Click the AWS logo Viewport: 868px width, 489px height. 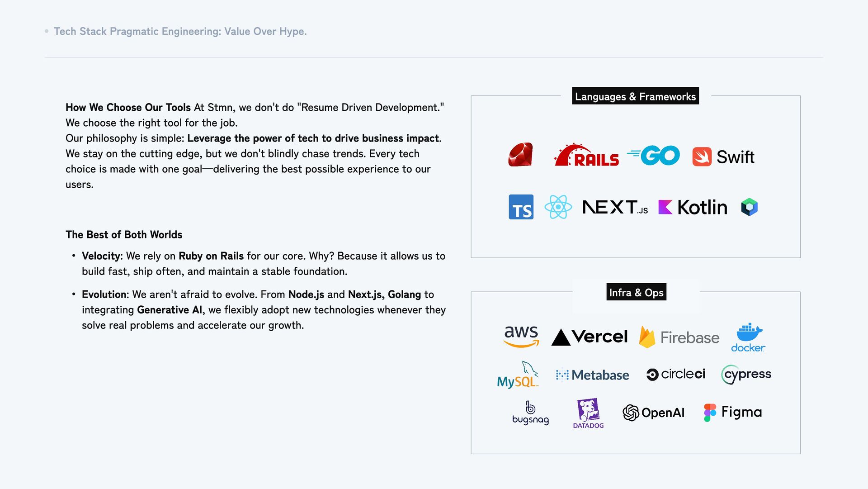(521, 337)
